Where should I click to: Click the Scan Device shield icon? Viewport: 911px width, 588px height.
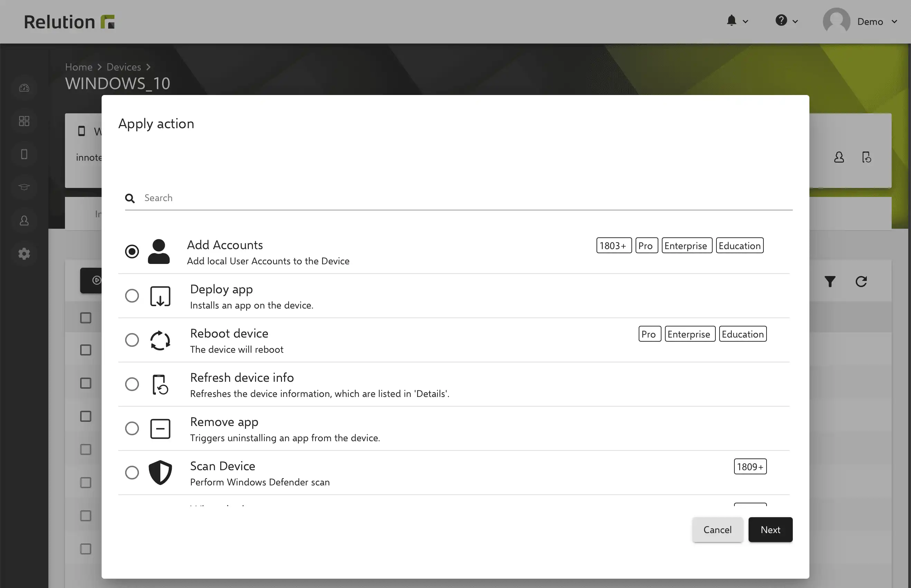pyautogui.click(x=160, y=473)
